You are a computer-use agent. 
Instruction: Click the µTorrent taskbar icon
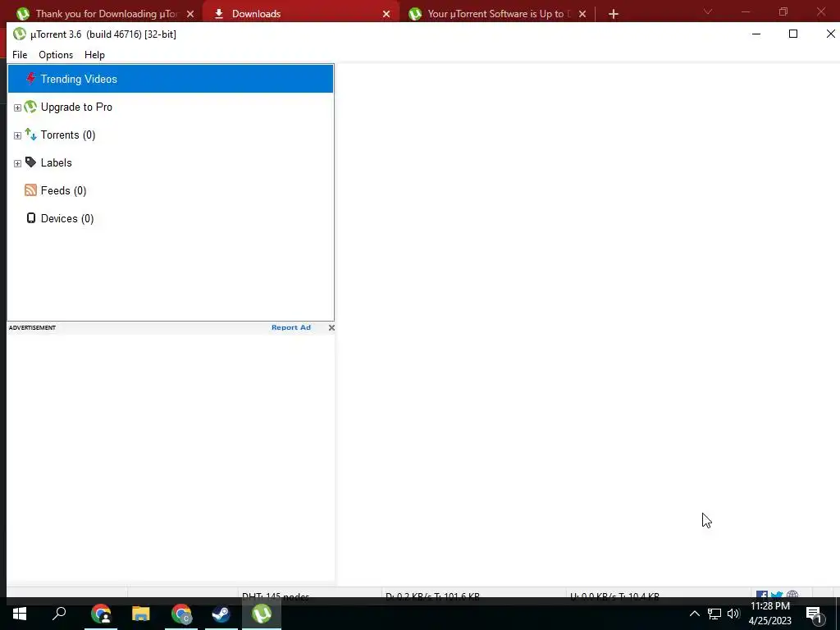(x=262, y=614)
